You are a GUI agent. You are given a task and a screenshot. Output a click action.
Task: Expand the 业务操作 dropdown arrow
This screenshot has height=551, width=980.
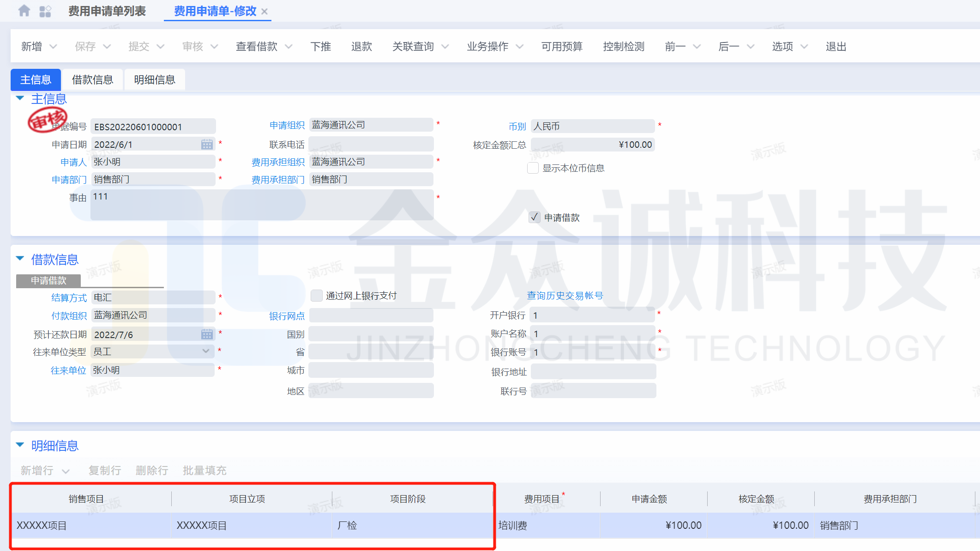click(520, 47)
